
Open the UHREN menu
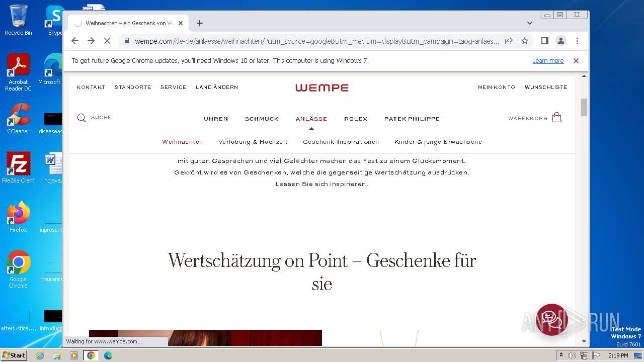[216, 119]
